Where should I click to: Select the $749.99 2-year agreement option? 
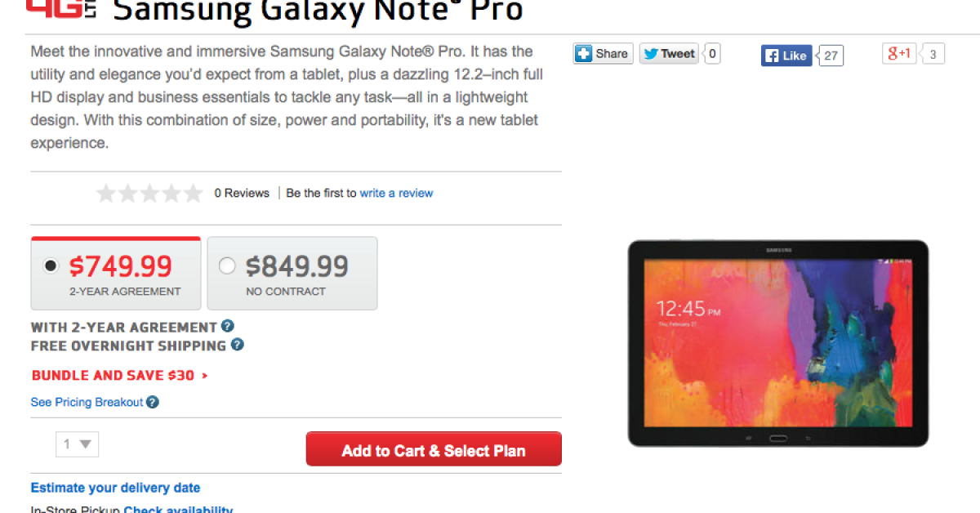(51, 265)
